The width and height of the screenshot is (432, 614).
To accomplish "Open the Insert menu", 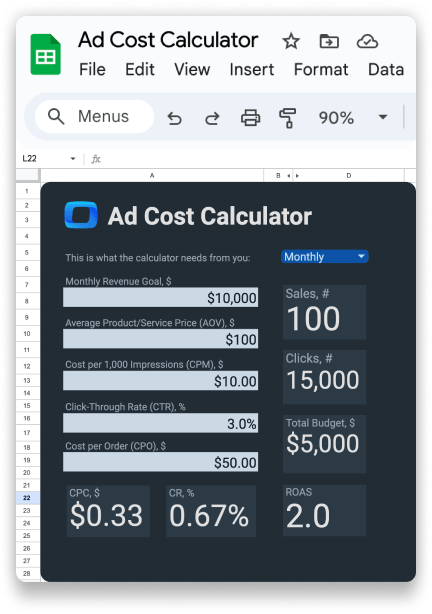I will (x=252, y=70).
